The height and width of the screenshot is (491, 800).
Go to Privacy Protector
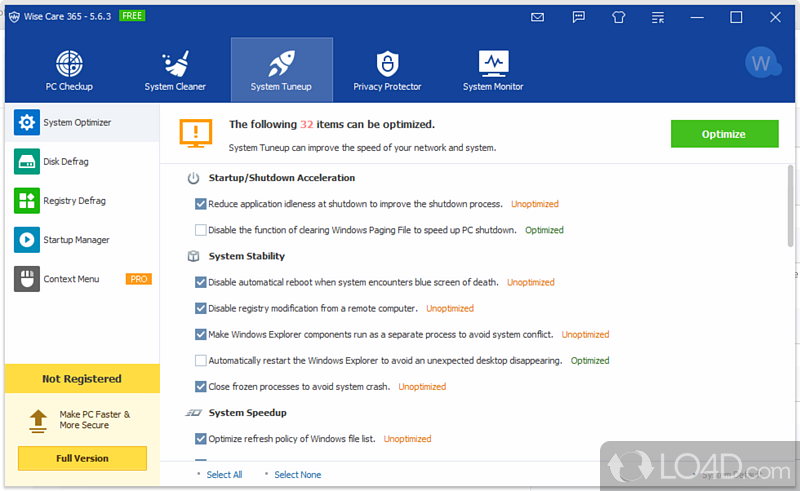pos(387,70)
